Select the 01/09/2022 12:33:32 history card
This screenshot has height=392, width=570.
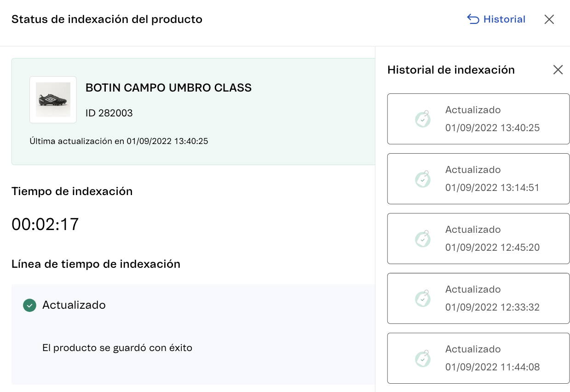tap(478, 298)
